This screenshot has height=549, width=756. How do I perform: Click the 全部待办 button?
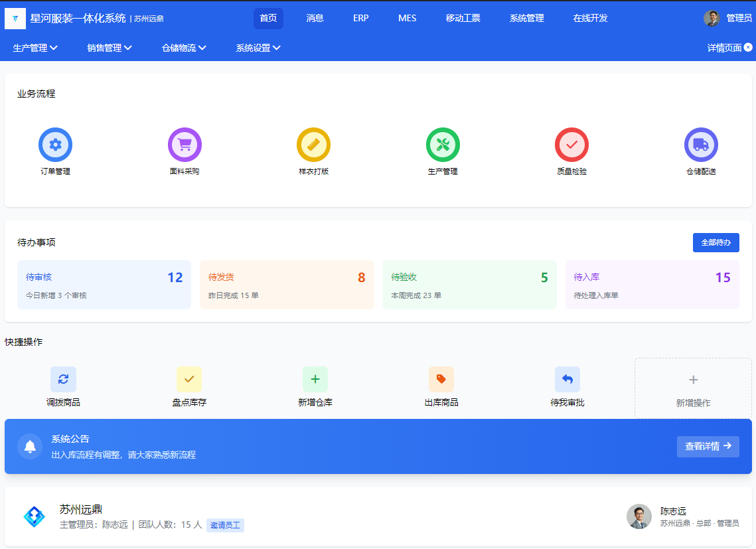pyautogui.click(x=716, y=243)
